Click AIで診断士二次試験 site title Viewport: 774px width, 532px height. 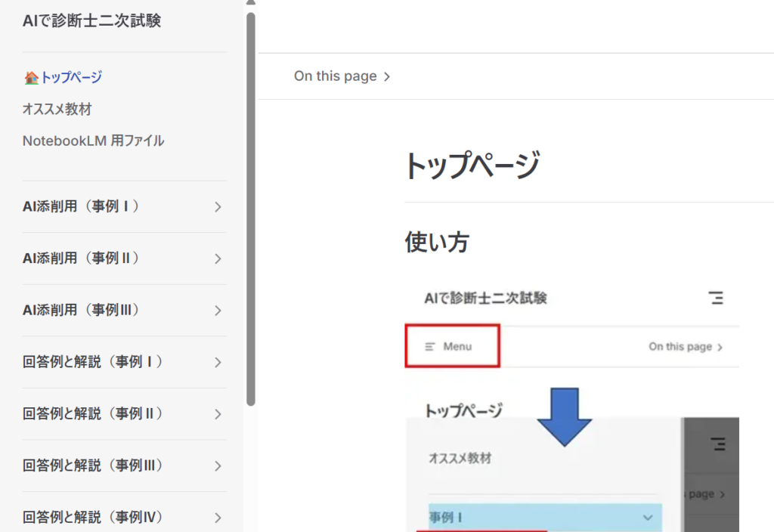[91, 20]
